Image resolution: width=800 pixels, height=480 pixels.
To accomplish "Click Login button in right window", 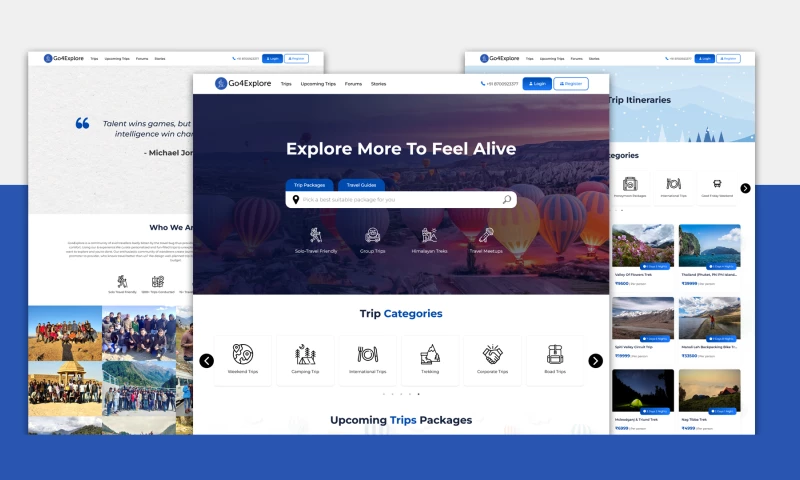I will (705, 59).
